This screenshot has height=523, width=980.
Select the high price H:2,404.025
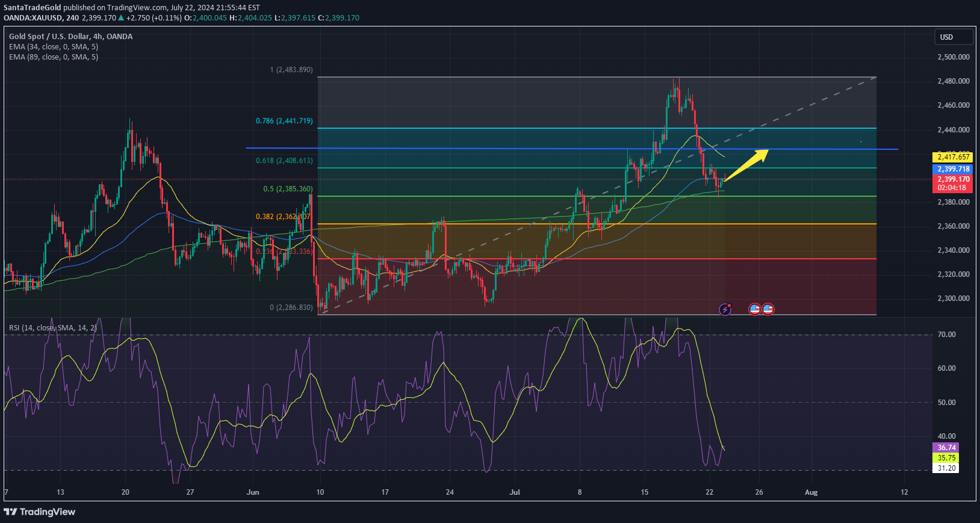click(x=250, y=18)
